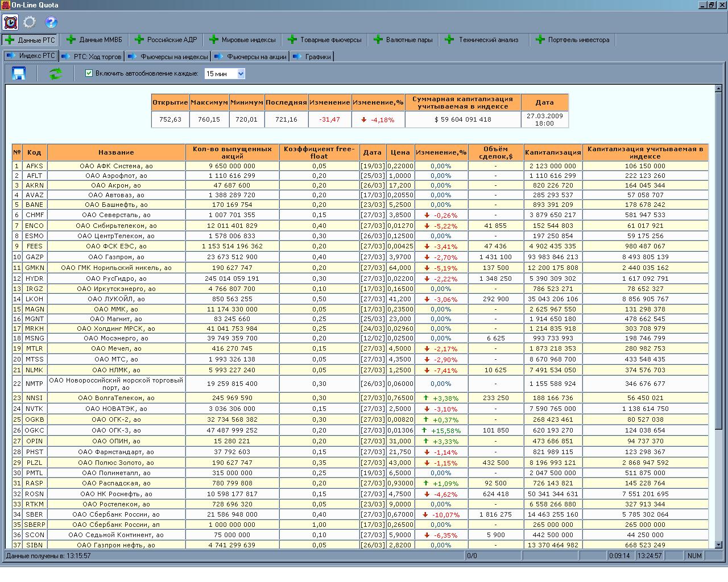Click the alarm clock icon in top toolbar
The width and height of the screenshot is (728, 582).
(11, 22)
